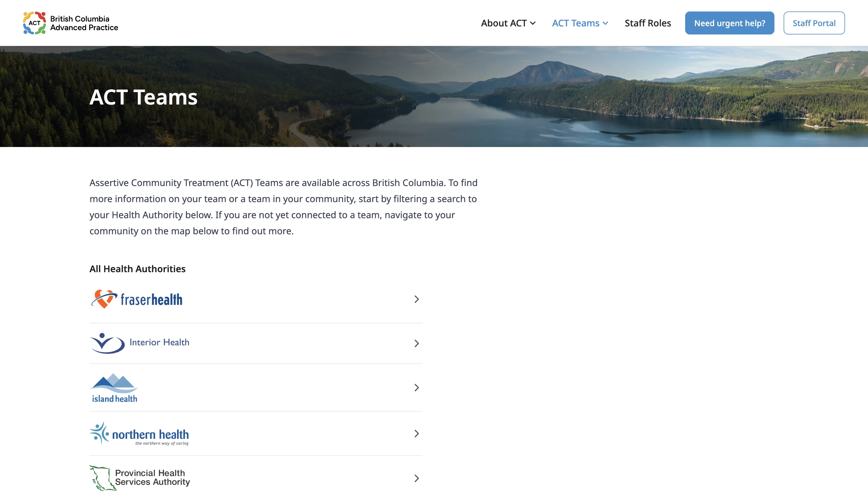Image resolution: width=868 pixels, height=495 pixels.
Task: Click the All Health Authorities heading
Action: coord(137,269)
